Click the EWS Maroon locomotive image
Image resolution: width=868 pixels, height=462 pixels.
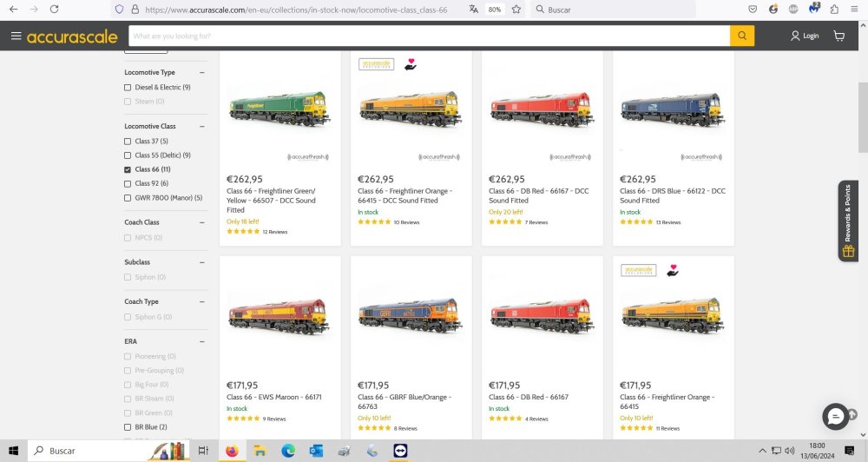pyautogui.click(x=279, y=316)
